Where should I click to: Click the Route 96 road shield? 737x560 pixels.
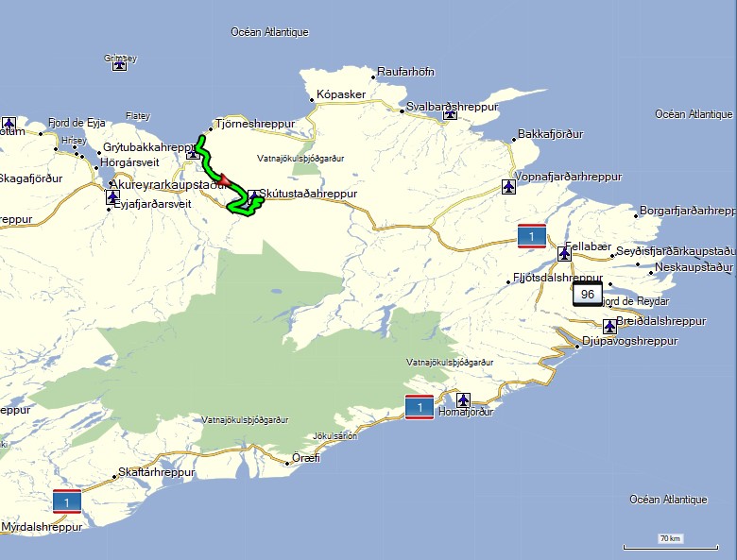point(588,294)
